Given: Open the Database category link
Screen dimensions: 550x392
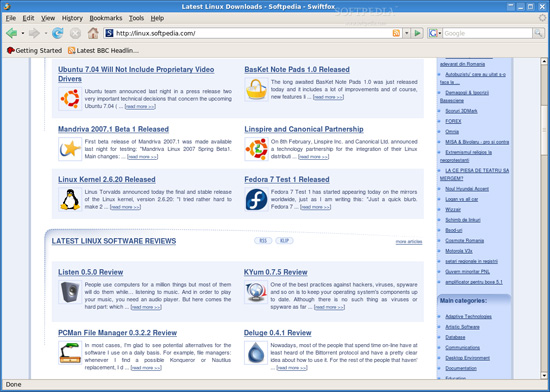Looking at the screenshot, I should click(455, 337).
